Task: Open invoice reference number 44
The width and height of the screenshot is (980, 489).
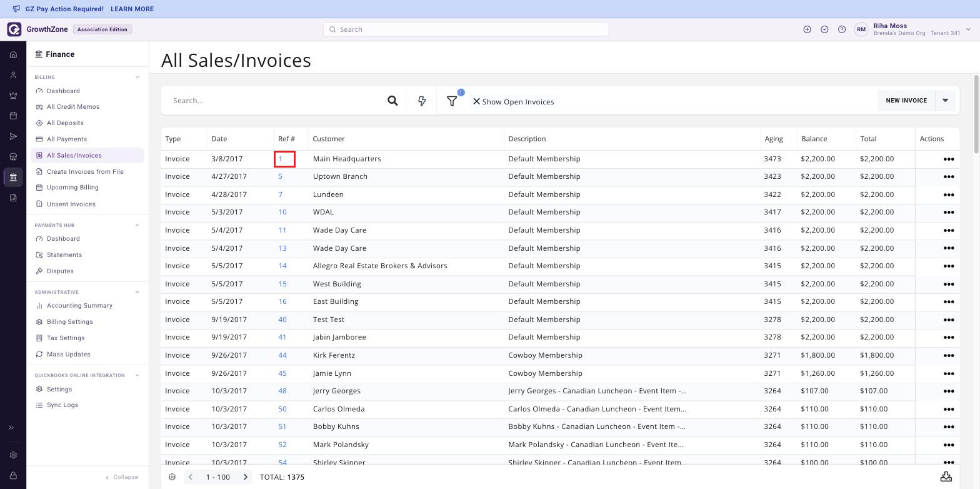Action: [x=282, y=355]
